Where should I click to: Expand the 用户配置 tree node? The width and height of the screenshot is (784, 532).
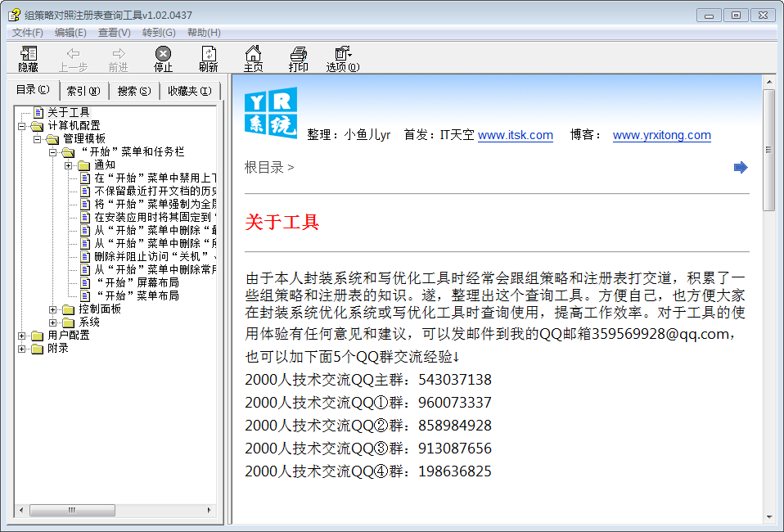21,336
